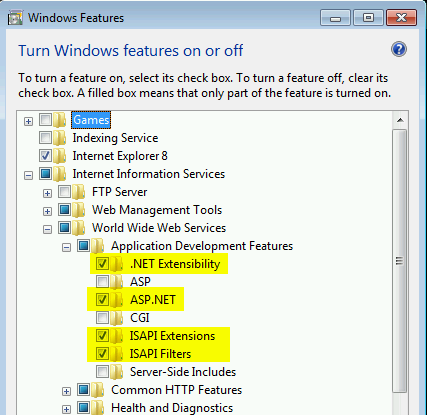
Task: Click the Application Development Features folder icon
Action: click(x=98, y=246)
